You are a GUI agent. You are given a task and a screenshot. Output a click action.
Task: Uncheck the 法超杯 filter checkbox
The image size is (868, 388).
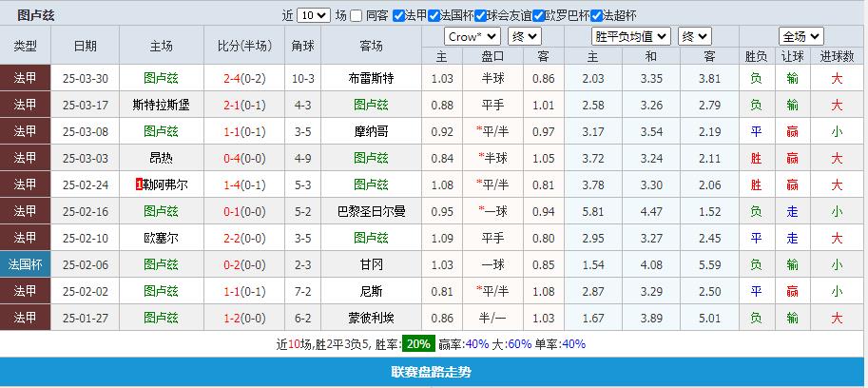click(596, 15)
